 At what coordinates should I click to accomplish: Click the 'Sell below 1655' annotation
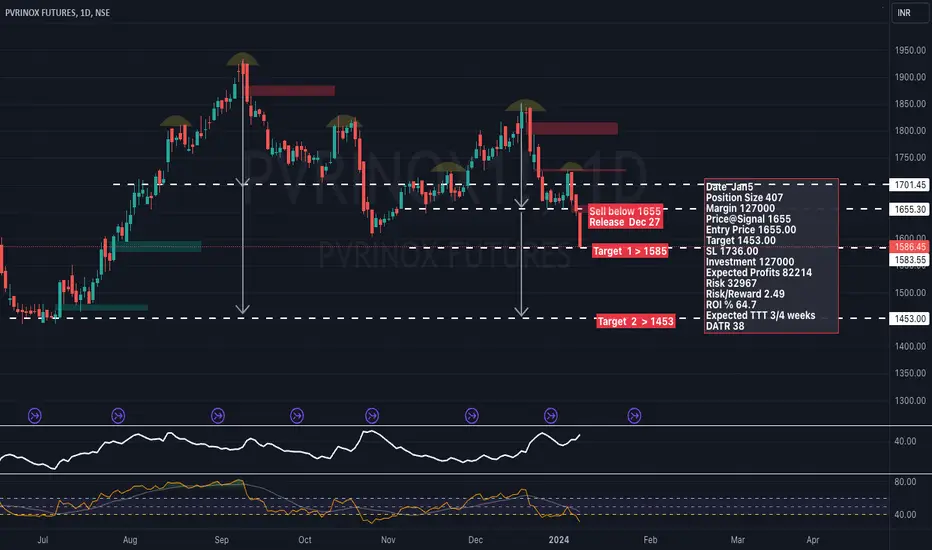625,211
